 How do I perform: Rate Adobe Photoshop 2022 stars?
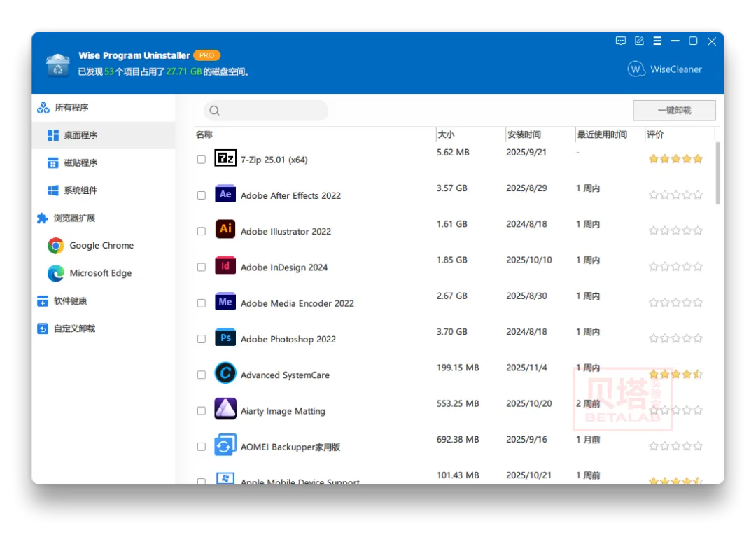[675, 338]
